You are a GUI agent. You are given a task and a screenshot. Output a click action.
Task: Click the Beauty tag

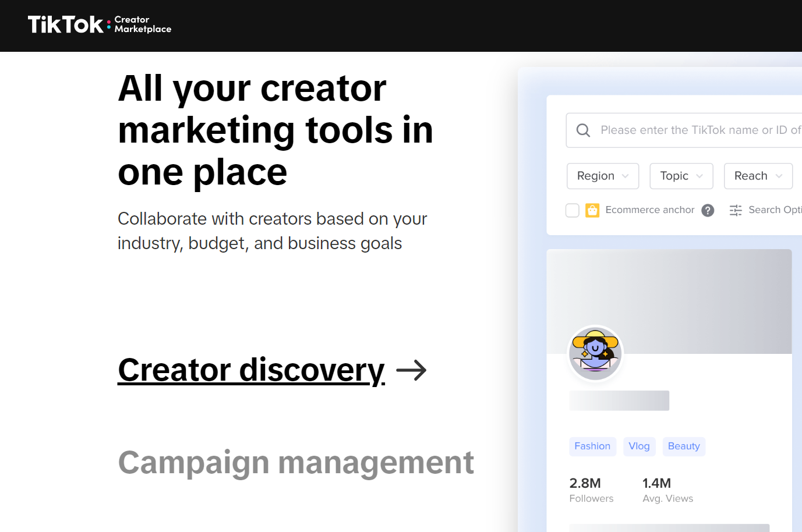[684, 446]
